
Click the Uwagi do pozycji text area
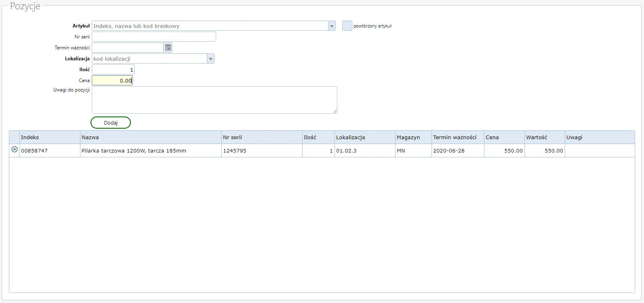pos(215,100)
